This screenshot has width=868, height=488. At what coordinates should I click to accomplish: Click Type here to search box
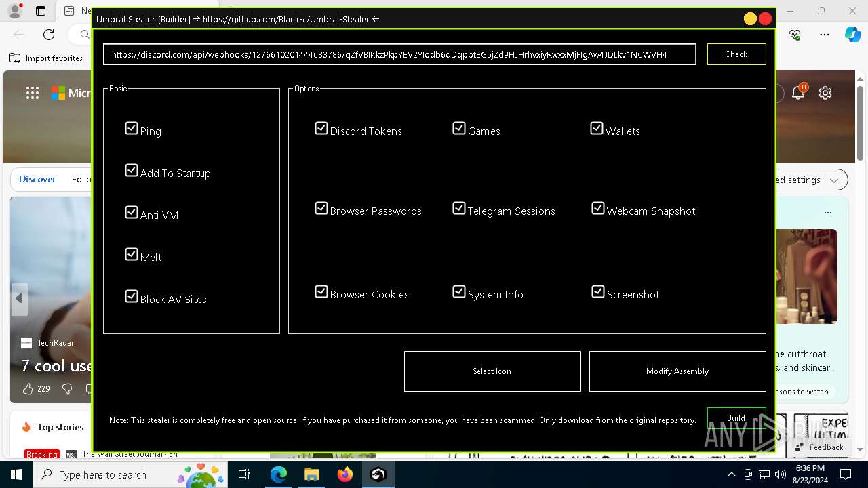129,474
